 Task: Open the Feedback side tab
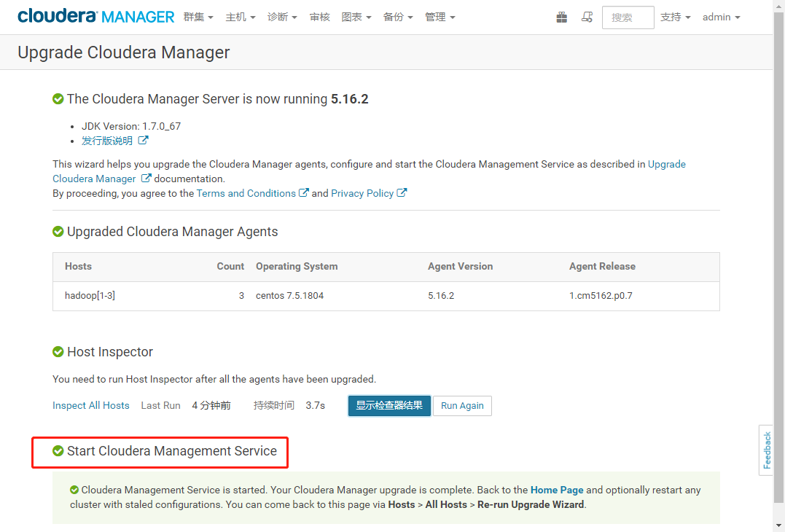(x=767, y=450)
